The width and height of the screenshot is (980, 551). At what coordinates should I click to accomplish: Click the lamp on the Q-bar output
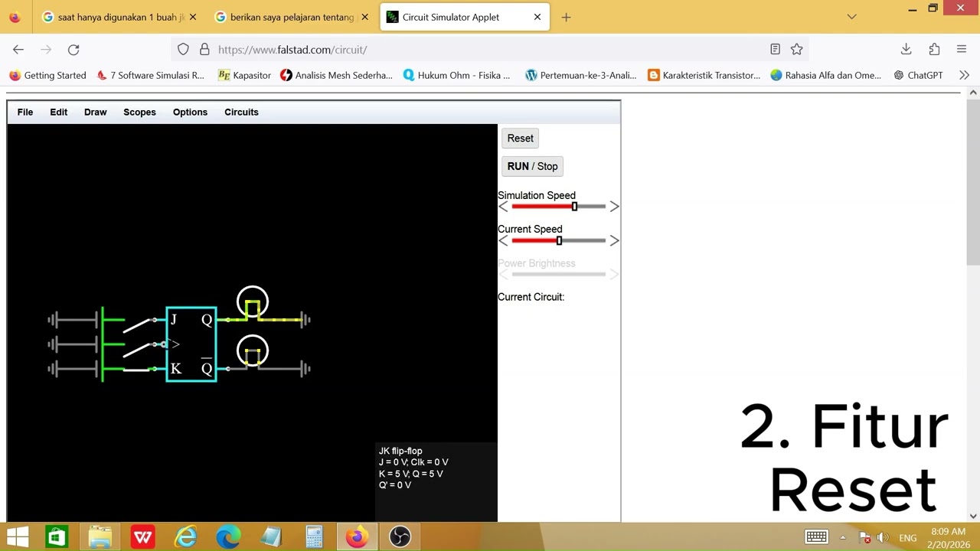point(253,351)
